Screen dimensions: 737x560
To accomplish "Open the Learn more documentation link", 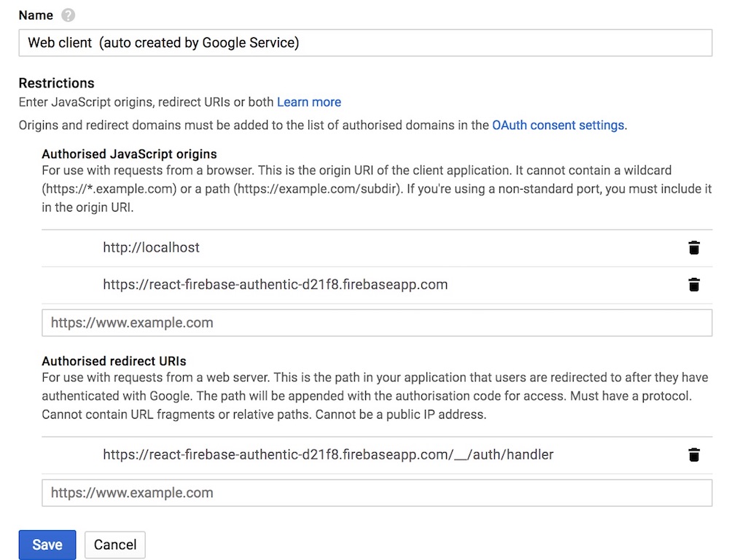I will 308,102.
